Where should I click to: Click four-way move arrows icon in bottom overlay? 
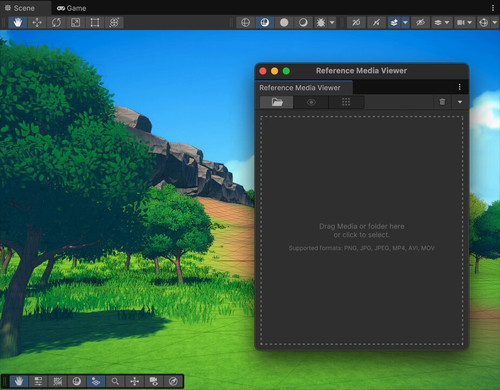click(135, 381)
